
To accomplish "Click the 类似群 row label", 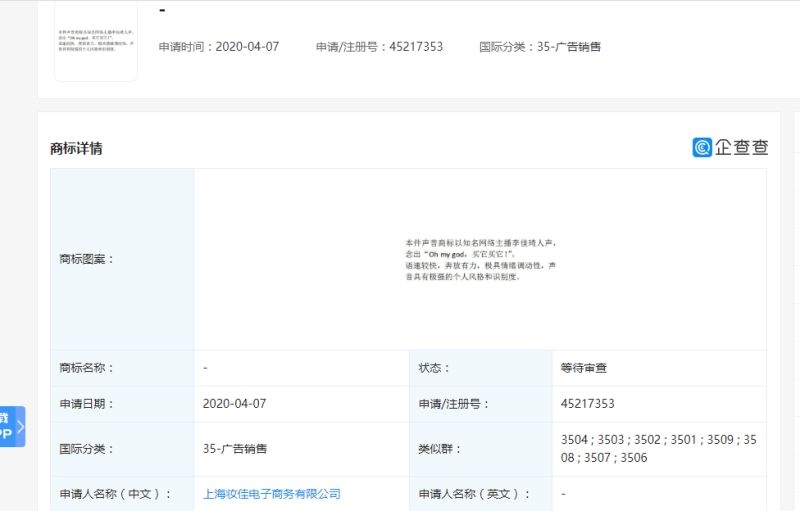I will coord(441,449).
